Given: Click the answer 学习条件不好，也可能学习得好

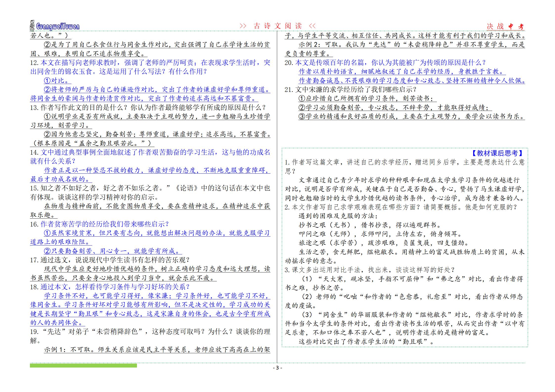Looking at the screenshot, I should 150,309.
